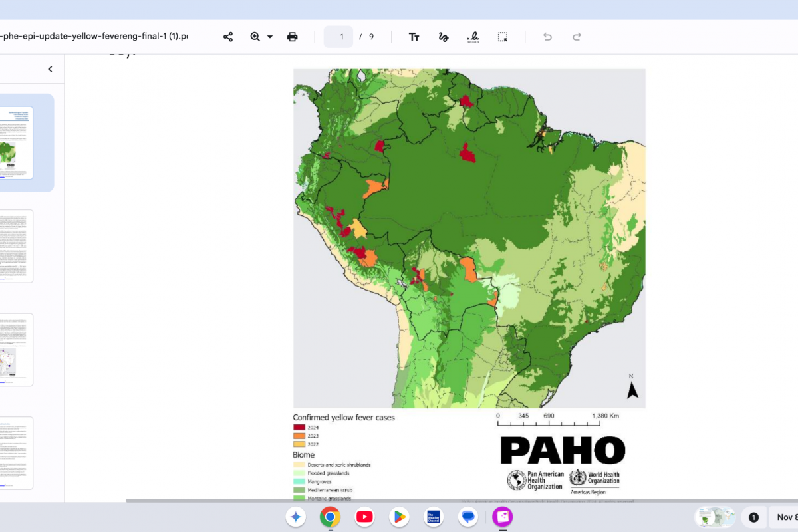Open Google Play Store from the shelf
Screen dimensions: 798x532
[399, 517]
